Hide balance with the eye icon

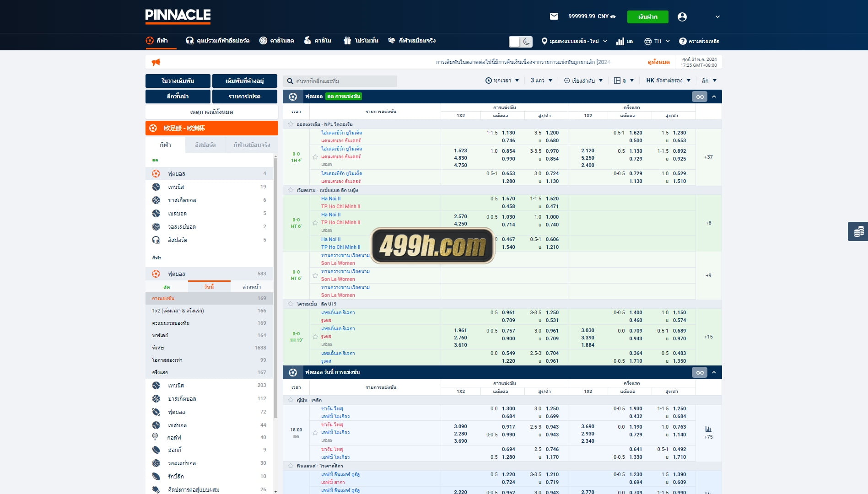[613, 16]
